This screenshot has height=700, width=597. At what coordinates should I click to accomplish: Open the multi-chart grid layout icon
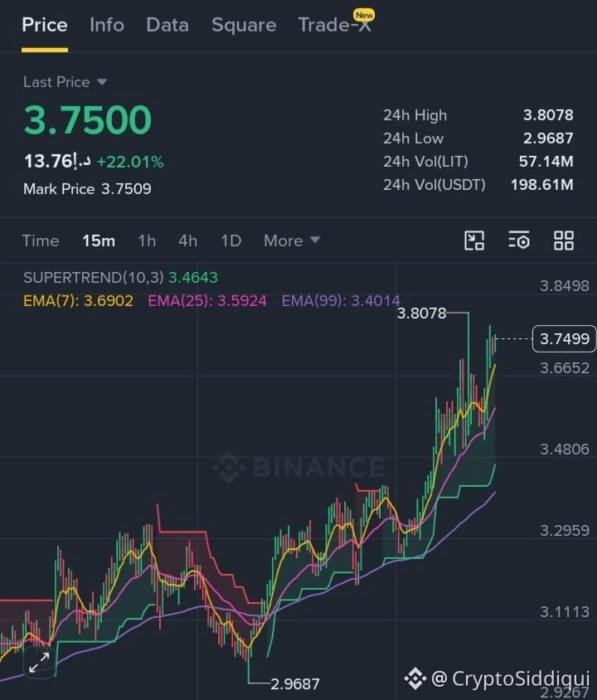564,241
